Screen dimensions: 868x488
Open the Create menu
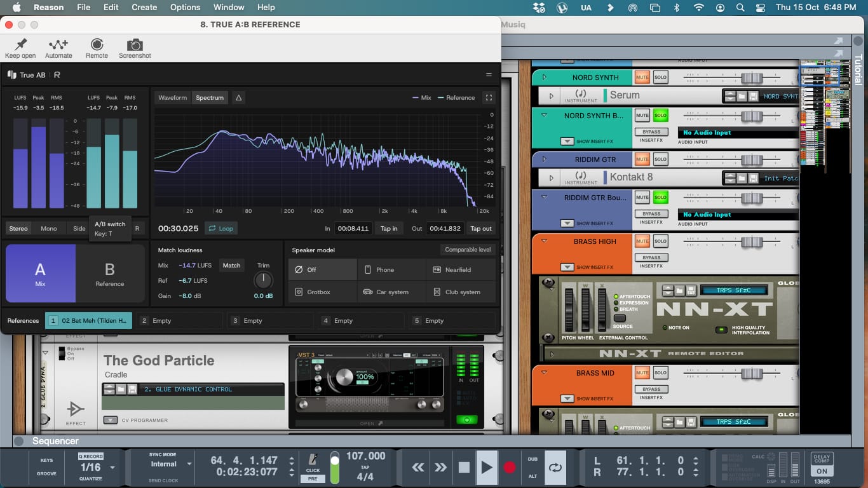tap(144, 8)
